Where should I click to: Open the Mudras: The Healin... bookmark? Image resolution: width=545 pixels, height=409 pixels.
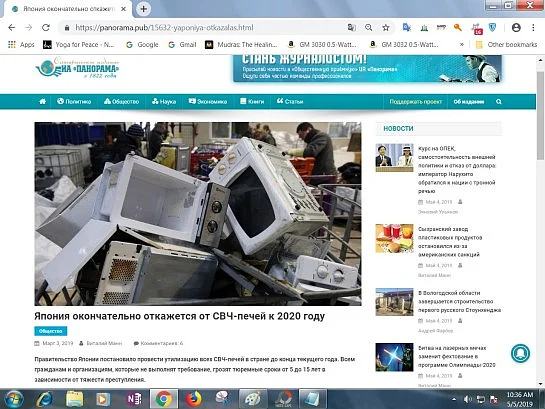[x=241, y=44]
